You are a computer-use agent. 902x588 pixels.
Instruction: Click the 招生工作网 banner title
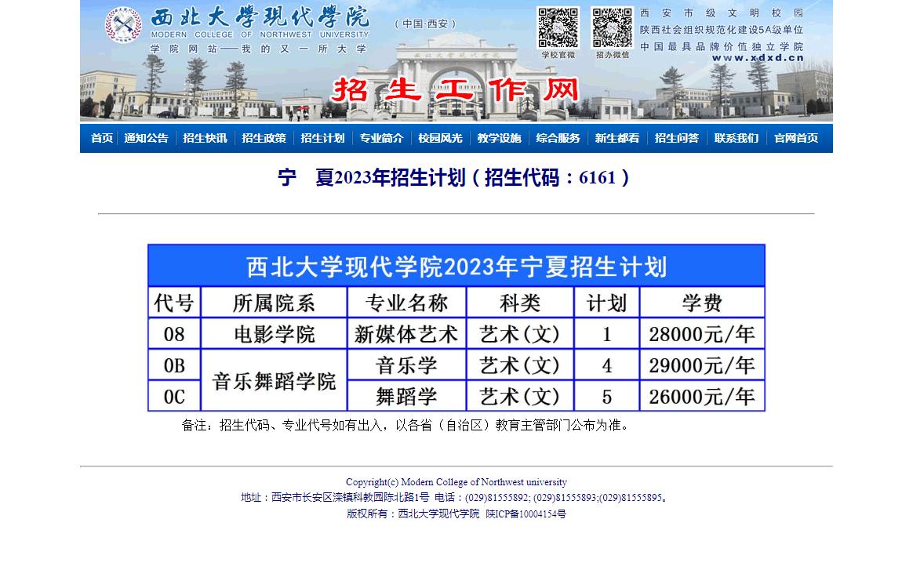tap(455, 90)
